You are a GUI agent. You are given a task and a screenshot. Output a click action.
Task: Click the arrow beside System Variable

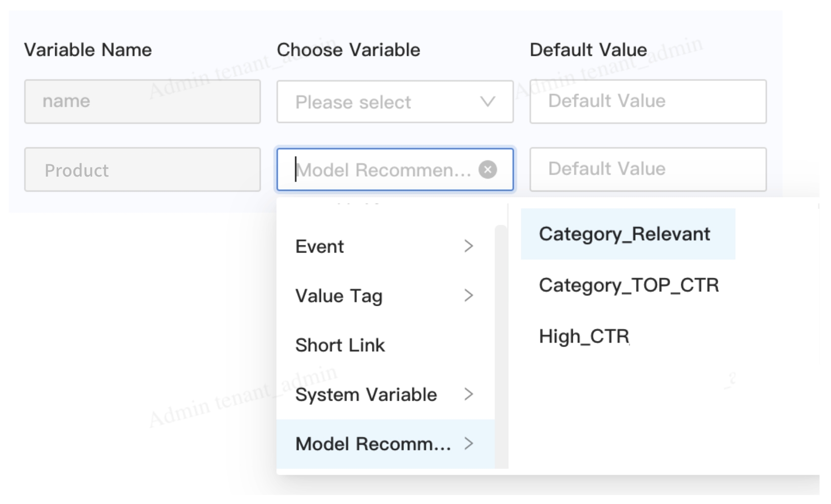pyautogui.click(x=469, y=394)
